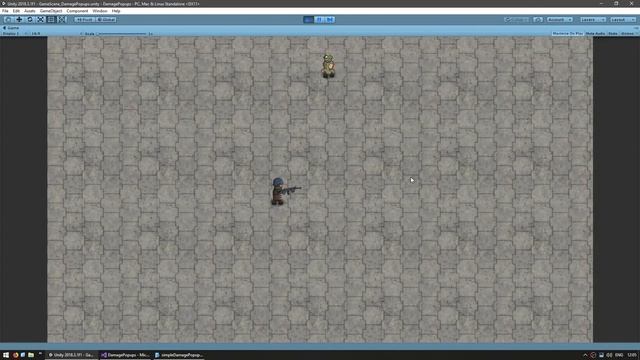The height and width of the screenshot is (360, 640).
Task: Pause the running game
Action: coord(319,20)
